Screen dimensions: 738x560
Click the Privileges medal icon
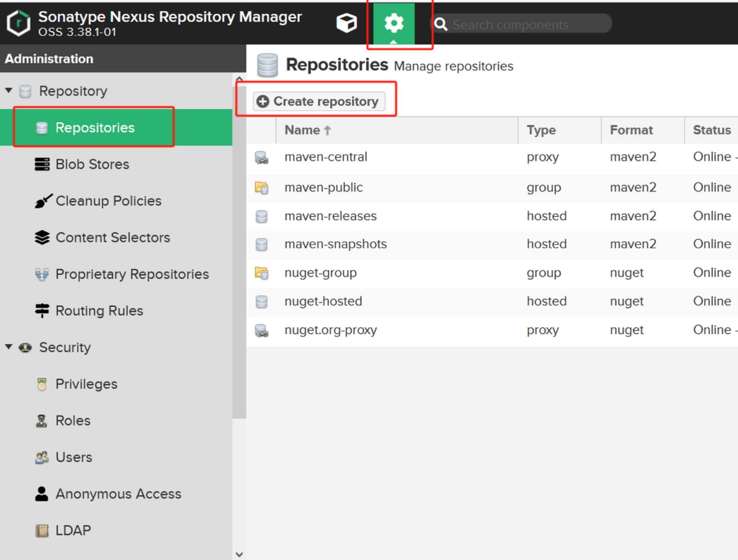pos(42,384)
